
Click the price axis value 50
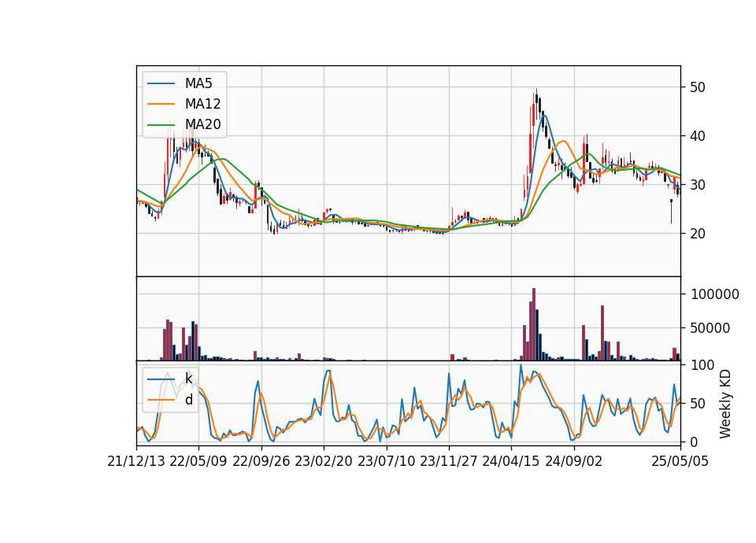(698, 87)
